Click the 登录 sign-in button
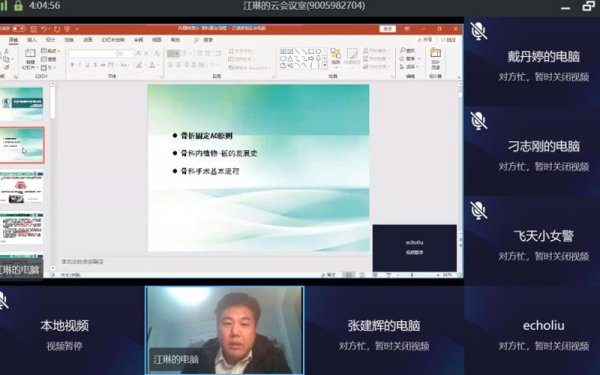Screen dimensions: 600x375 (387, 29)
